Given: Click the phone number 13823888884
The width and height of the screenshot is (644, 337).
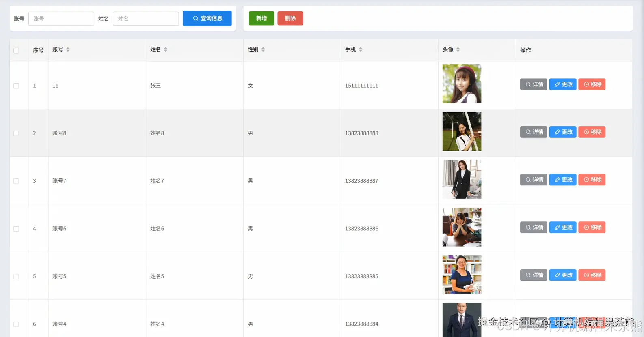Looking at the screenshot, I should (362, 324).
